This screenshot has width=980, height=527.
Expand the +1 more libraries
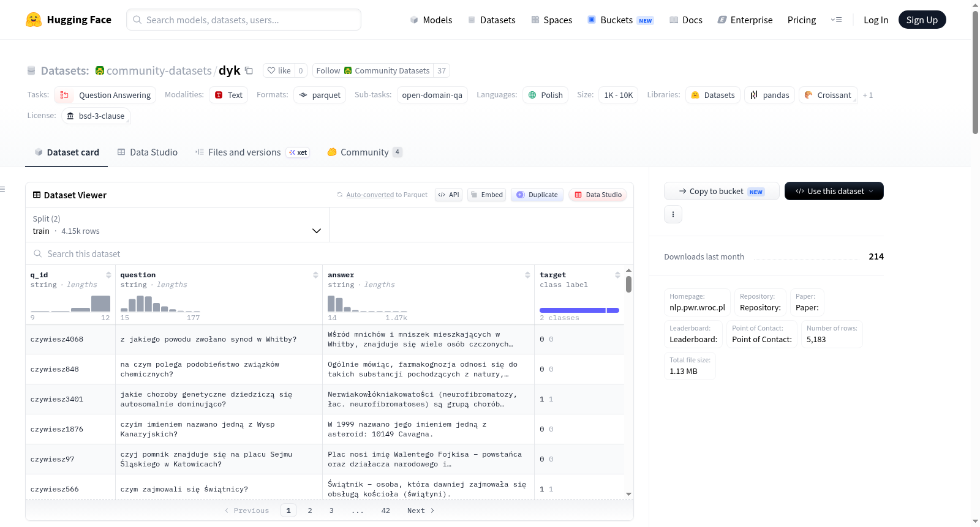(867, 95)
